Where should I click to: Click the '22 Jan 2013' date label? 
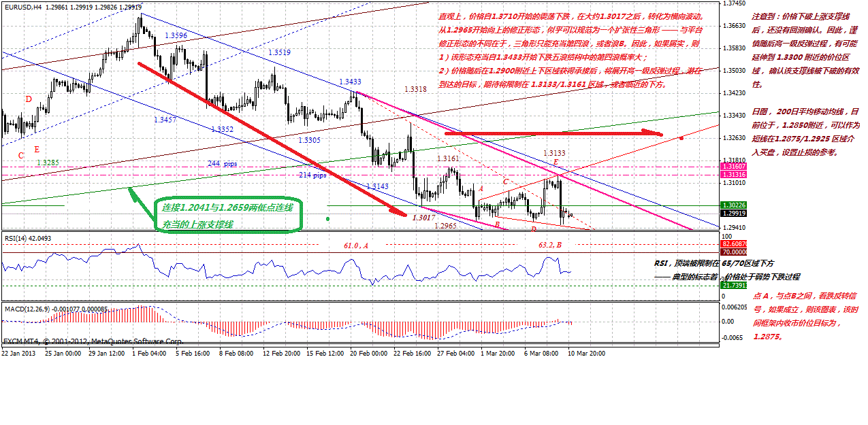[x=19, y=353]
